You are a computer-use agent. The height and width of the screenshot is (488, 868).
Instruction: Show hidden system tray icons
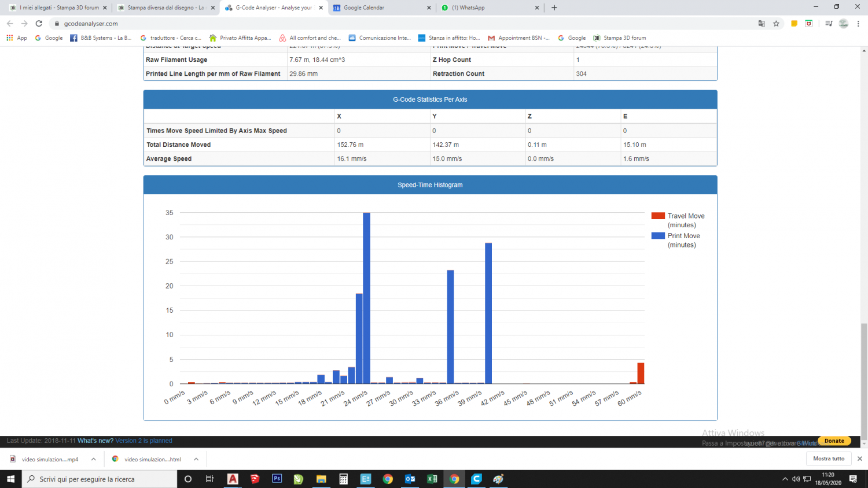[785, 479]
